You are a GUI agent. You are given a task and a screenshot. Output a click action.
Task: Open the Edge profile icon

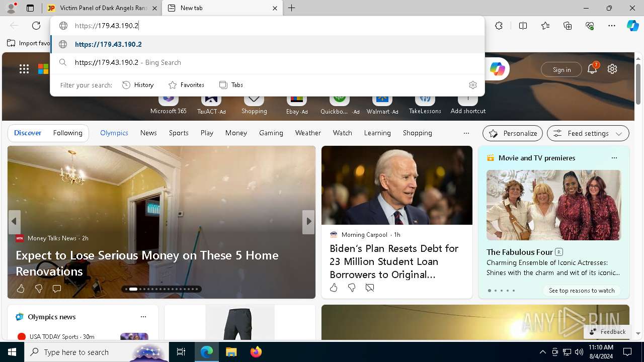(11, 8)
